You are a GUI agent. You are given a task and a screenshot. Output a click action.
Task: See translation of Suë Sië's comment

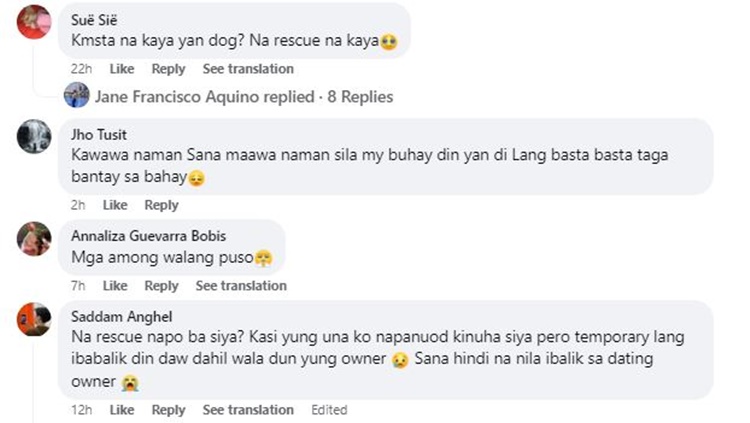coord(248,69)
